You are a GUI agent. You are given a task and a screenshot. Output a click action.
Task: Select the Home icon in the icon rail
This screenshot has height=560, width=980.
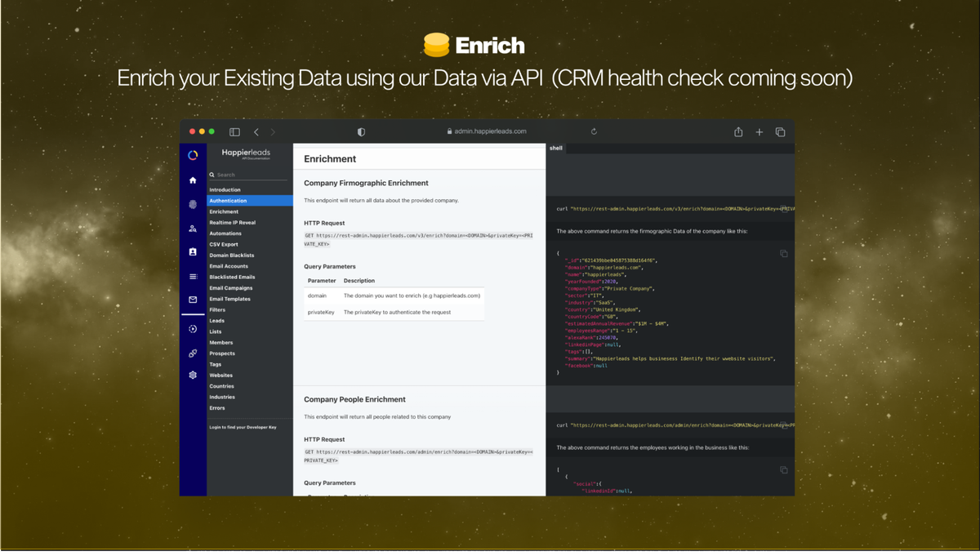click(x=193, y=180)
